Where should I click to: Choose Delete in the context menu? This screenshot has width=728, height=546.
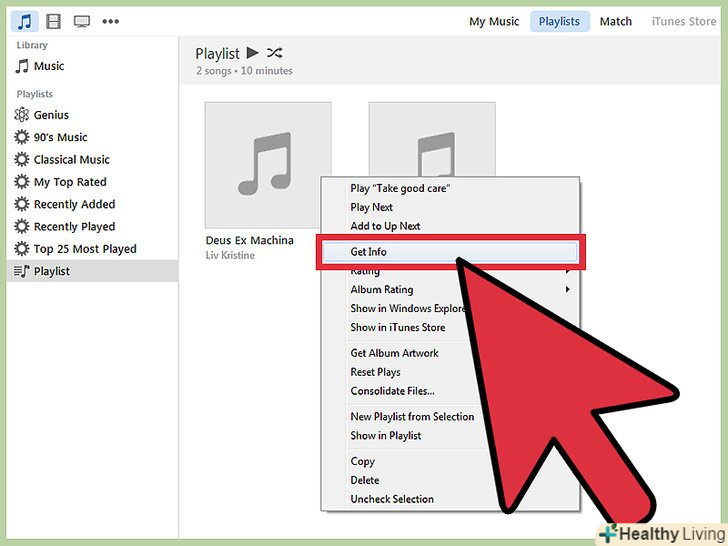pos(365,480)
